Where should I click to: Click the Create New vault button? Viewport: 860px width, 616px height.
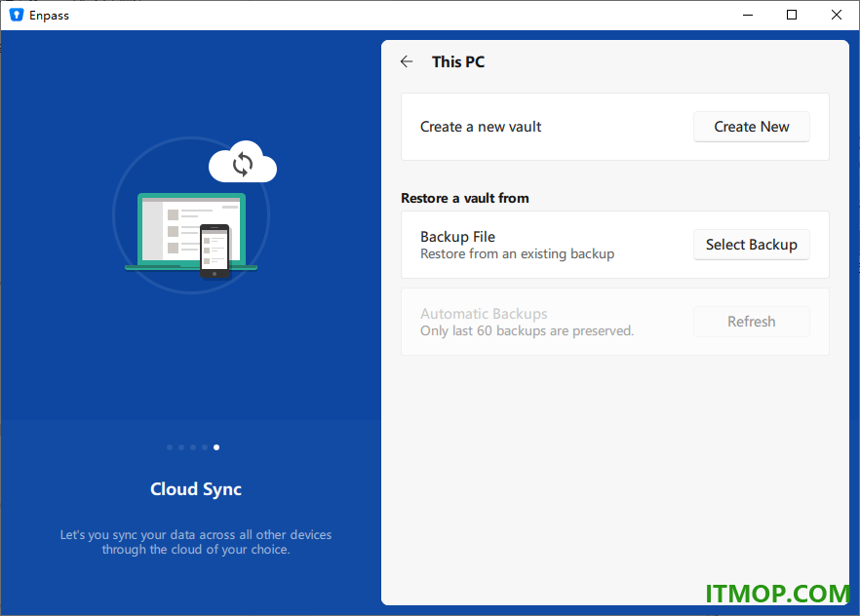(x=752, y=127)
